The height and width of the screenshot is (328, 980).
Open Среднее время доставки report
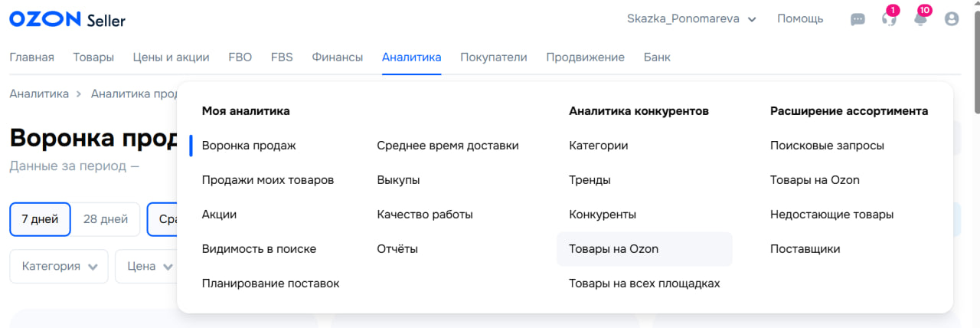point(448,146)
